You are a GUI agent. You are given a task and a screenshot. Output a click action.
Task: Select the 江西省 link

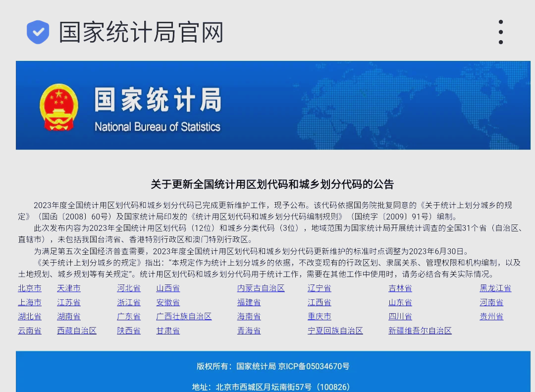click(320, 302)
